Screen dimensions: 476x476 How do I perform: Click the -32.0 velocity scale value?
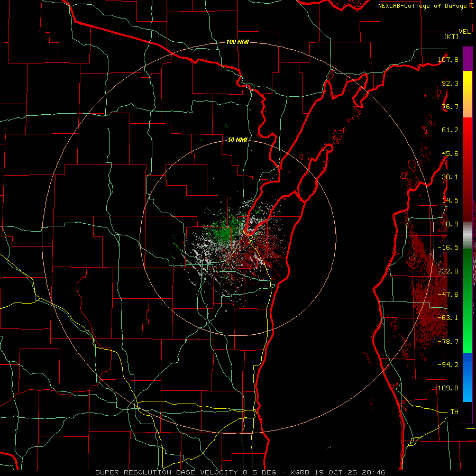click(x=448, y=271)
